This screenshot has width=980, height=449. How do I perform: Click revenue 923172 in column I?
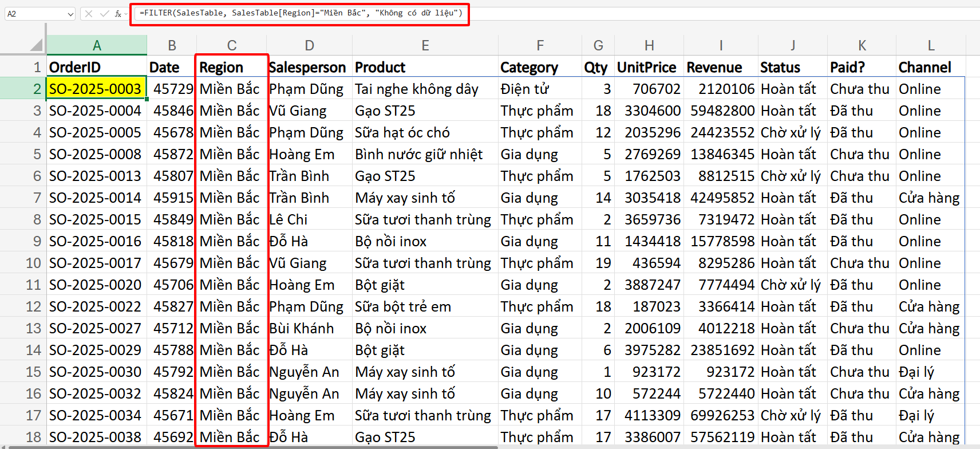pyautogui.click(x=721, y=372)
